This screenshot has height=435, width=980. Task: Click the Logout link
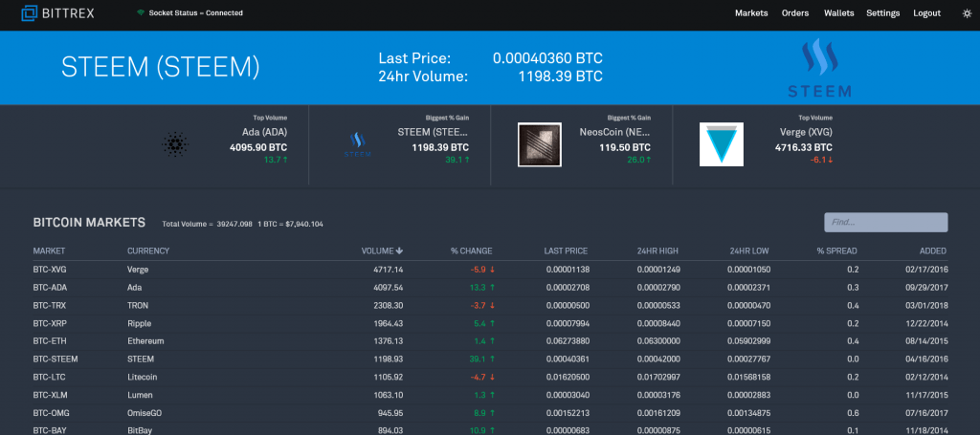tap(926, 13)
